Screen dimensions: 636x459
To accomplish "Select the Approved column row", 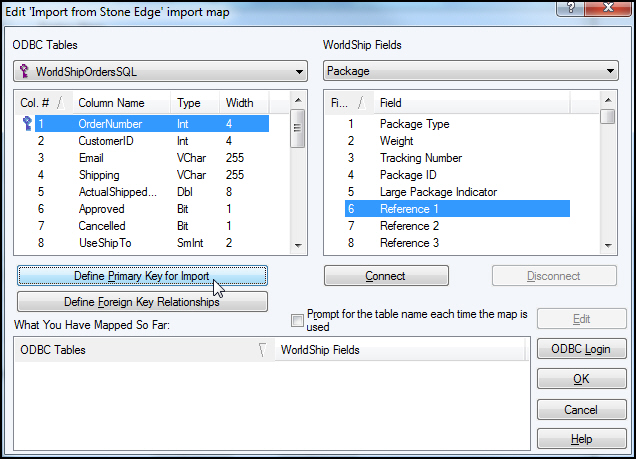I will click(x=152, y=209).
